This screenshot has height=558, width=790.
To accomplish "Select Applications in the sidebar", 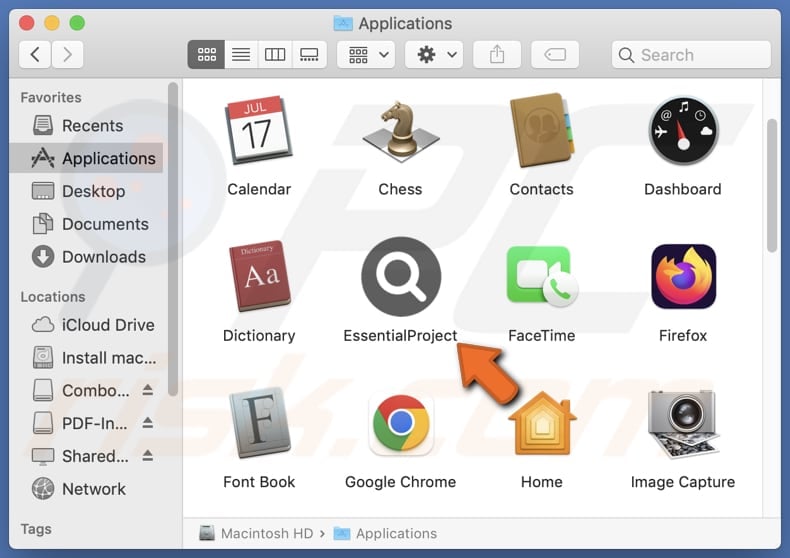I will (x=86, y=158).
